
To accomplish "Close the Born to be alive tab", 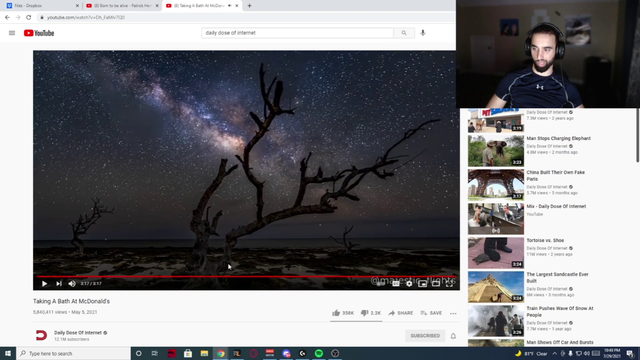I will 157,6.
